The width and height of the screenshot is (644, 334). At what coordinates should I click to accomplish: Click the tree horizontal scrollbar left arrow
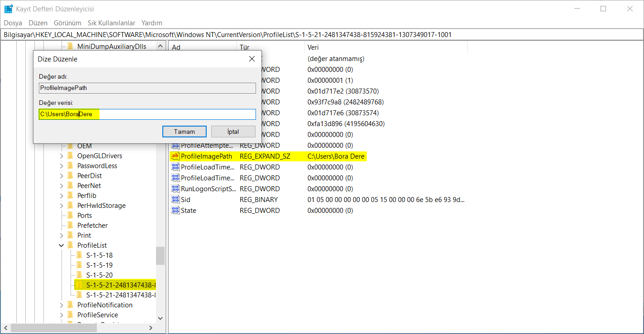5,328
